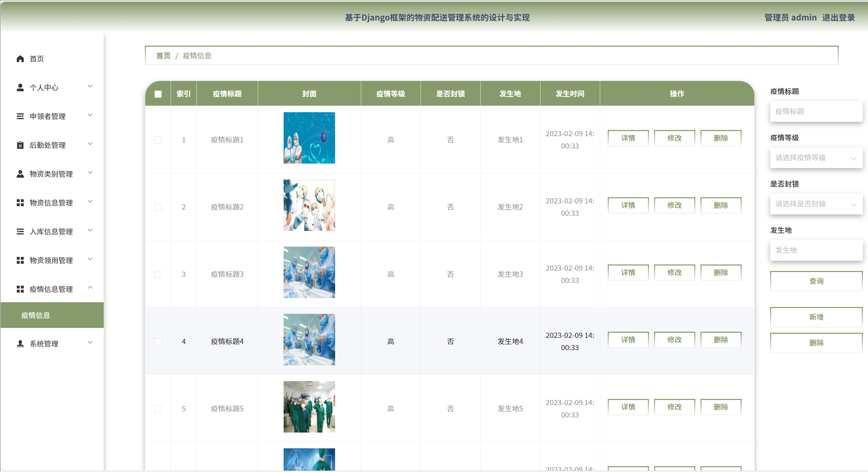Click the cover thumbnail of 疫情标题5
868x472 pixels.
pos(309,406)
